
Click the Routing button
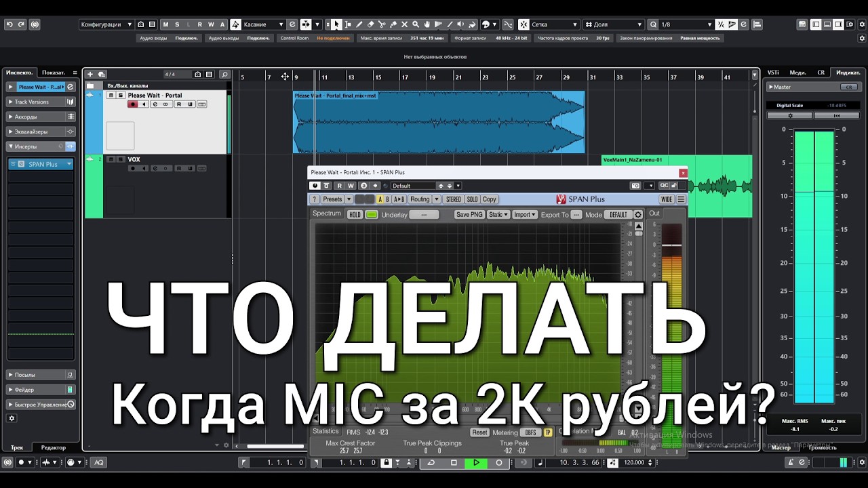point(420,199)
